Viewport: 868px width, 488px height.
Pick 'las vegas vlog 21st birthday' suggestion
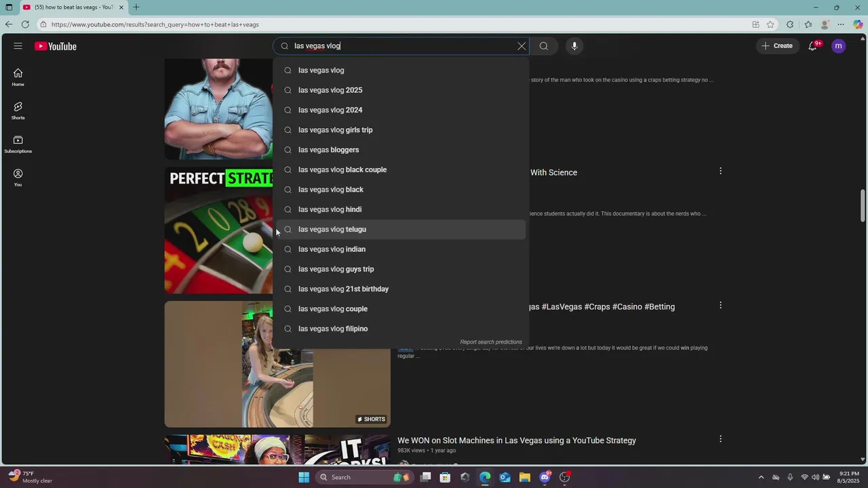pyautogui.click(x=400, y=289)
